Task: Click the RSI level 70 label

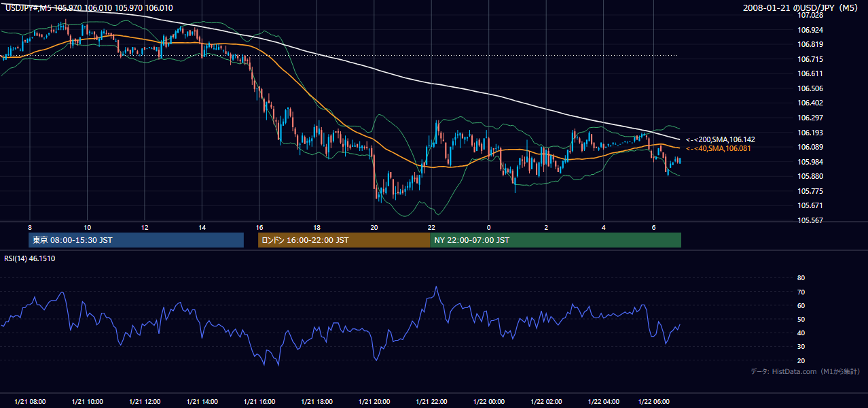Action: coord(801,292)
